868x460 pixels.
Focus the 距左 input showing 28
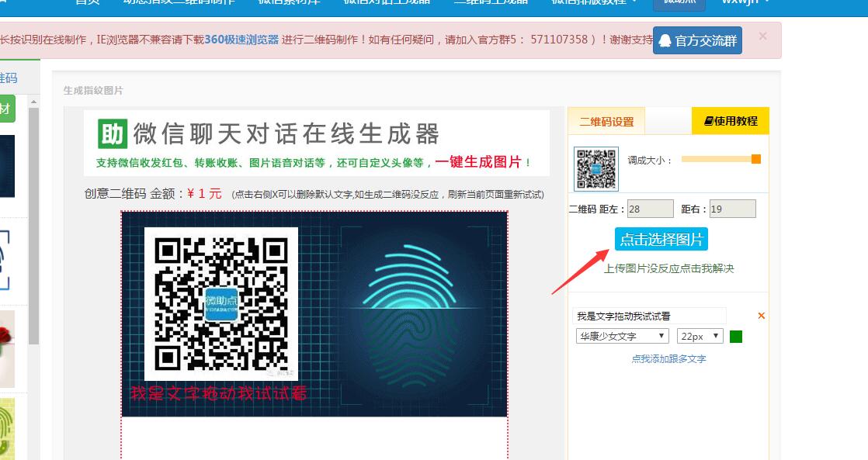tap(651, 209)
